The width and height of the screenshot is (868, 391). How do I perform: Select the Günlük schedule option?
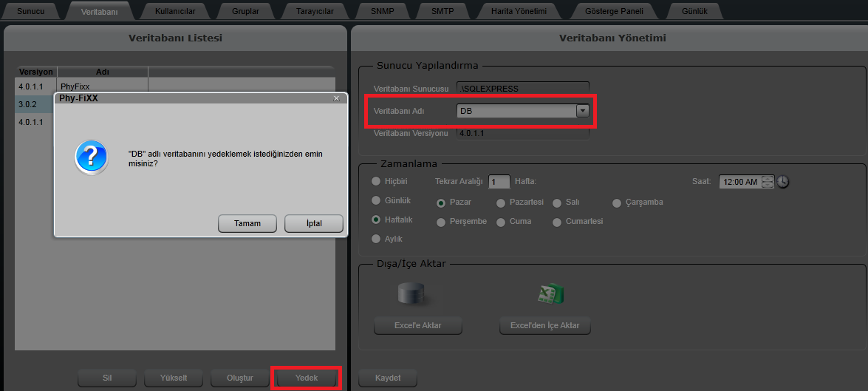[x=377, y=201]
